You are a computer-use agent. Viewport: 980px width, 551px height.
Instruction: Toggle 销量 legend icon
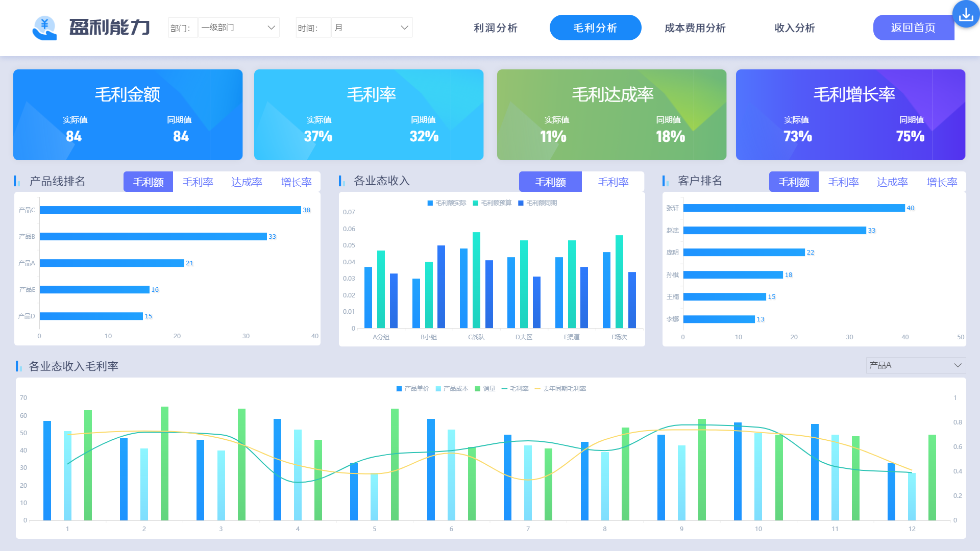pos(478,389)
